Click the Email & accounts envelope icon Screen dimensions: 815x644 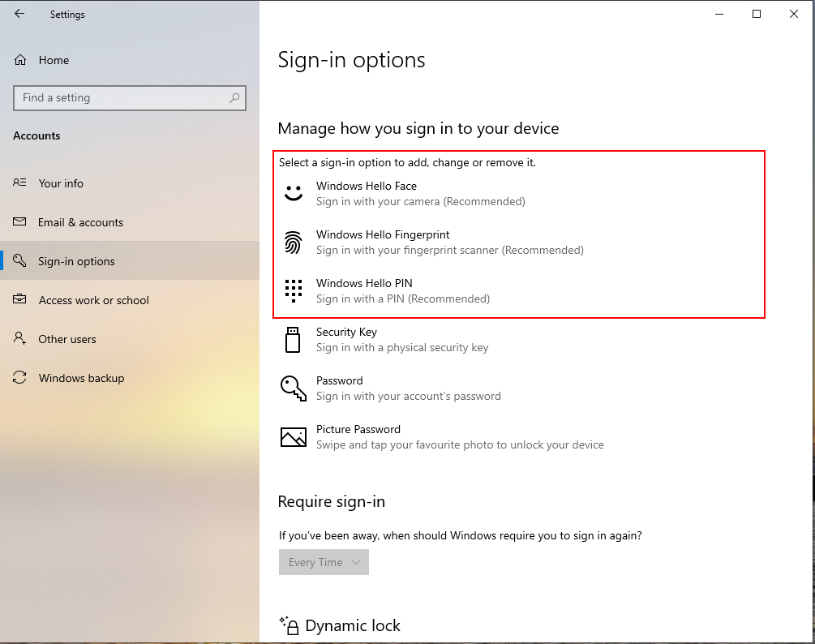click(x=19, y=222)
